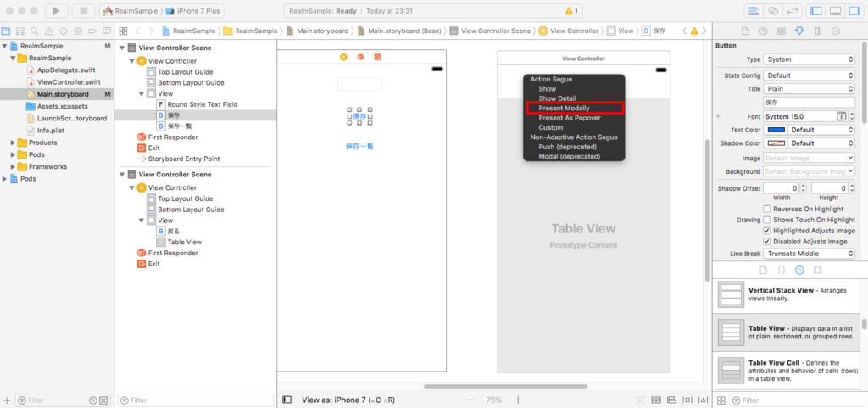Image resolution: width=868 pixels, height=408 pixels.
Task: Expand the Products folder
Action: [14, 143]
